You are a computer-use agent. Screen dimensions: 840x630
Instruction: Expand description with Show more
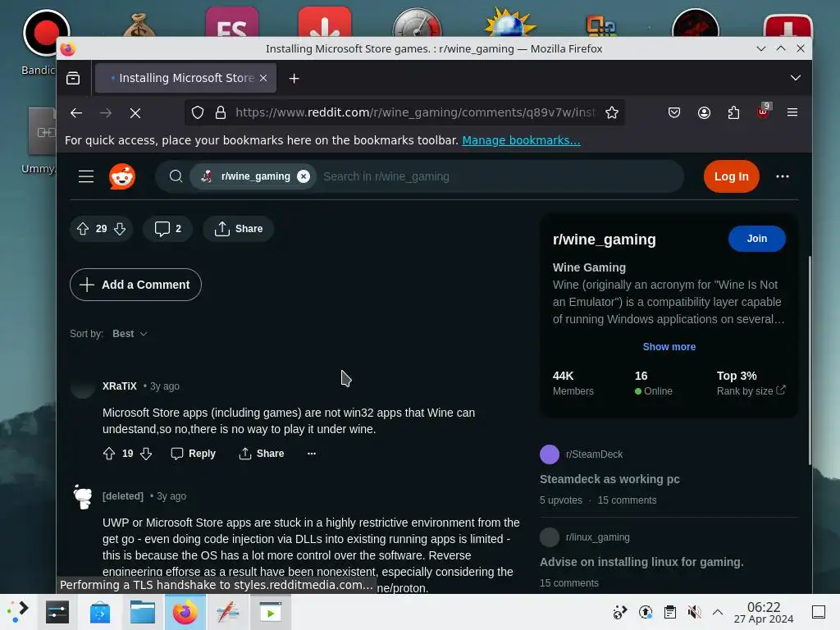pos(669,347)
